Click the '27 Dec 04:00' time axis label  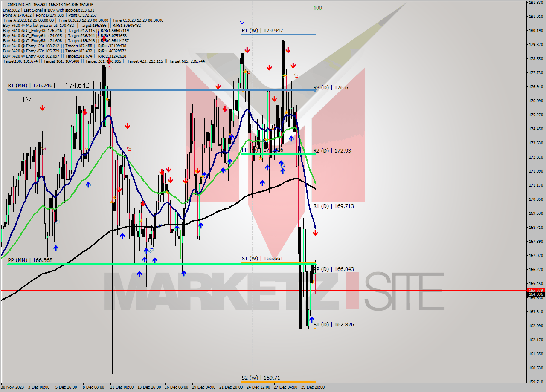point(285,387)
